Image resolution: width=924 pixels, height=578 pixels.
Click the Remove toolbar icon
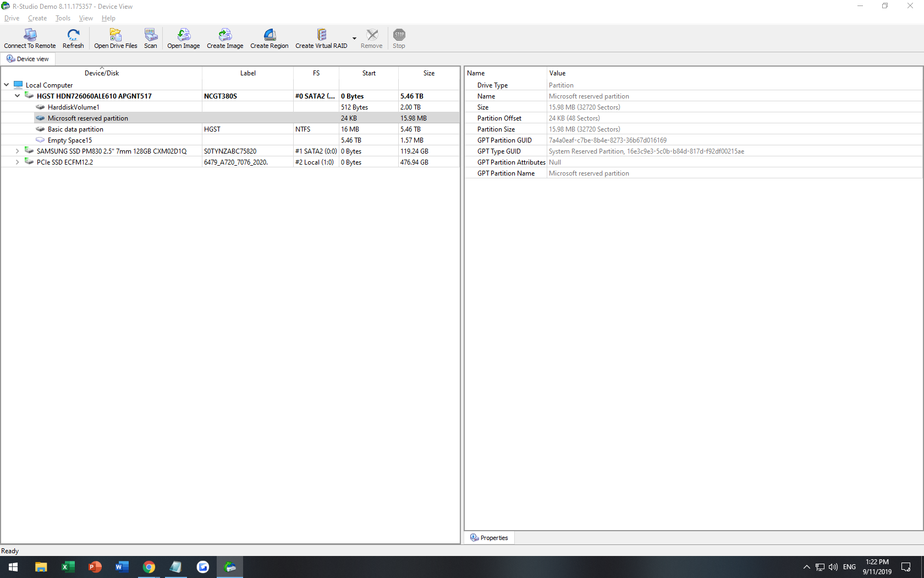pyautogui.click(x=372, y=39)
